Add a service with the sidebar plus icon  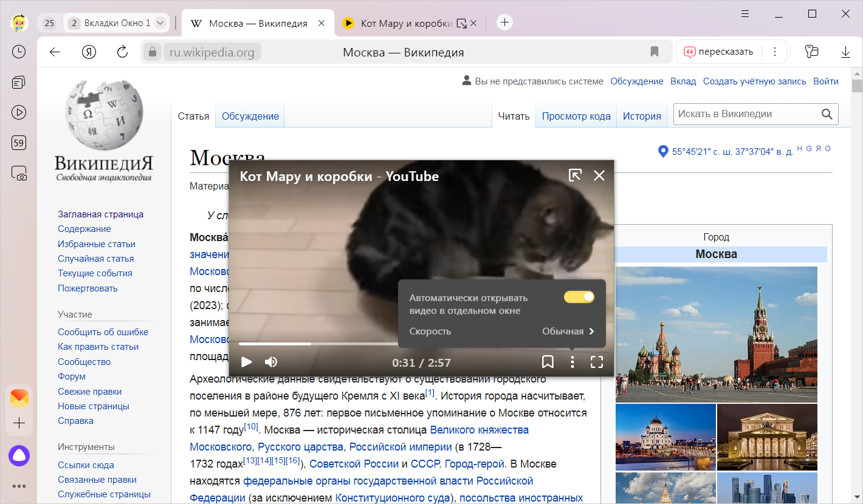pyautogui.click(x=19, y=423)
